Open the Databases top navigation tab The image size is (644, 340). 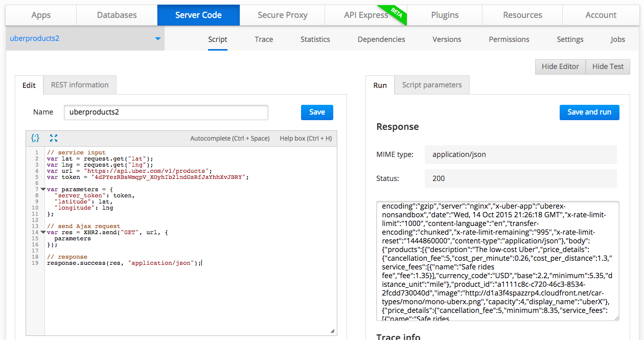[117, 15]
